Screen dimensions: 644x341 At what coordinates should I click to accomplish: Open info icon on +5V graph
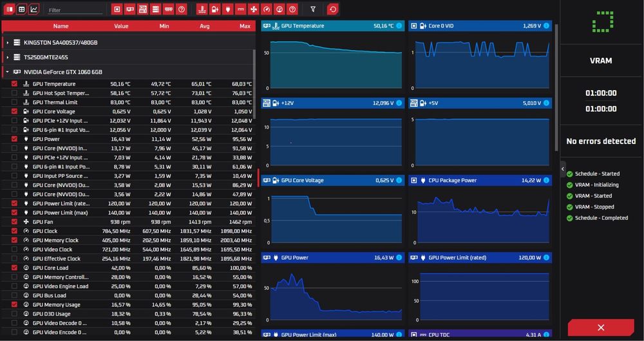coord(546,103)
